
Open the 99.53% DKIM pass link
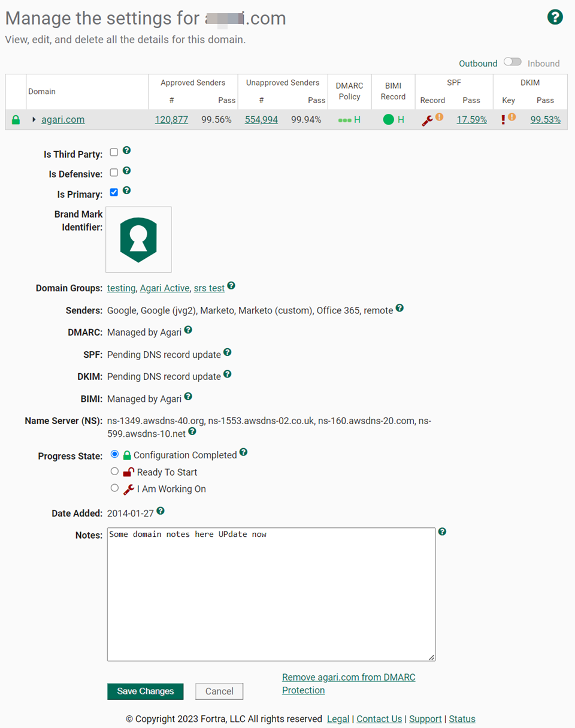click(546, 119)
